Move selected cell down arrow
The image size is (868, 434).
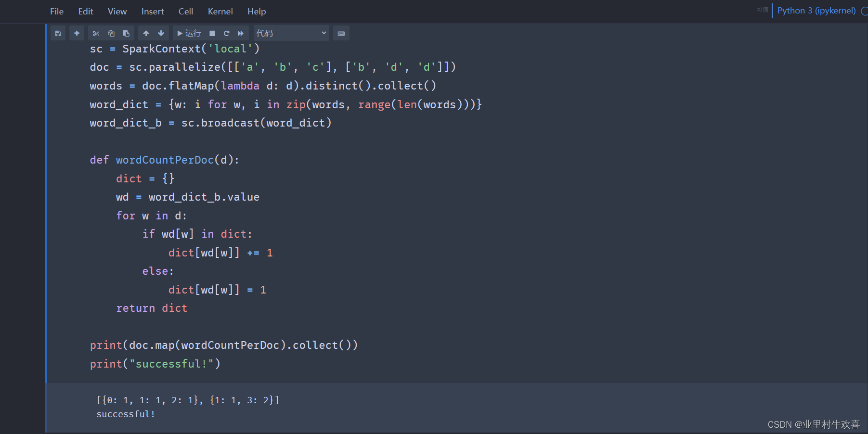pos(161,33)
